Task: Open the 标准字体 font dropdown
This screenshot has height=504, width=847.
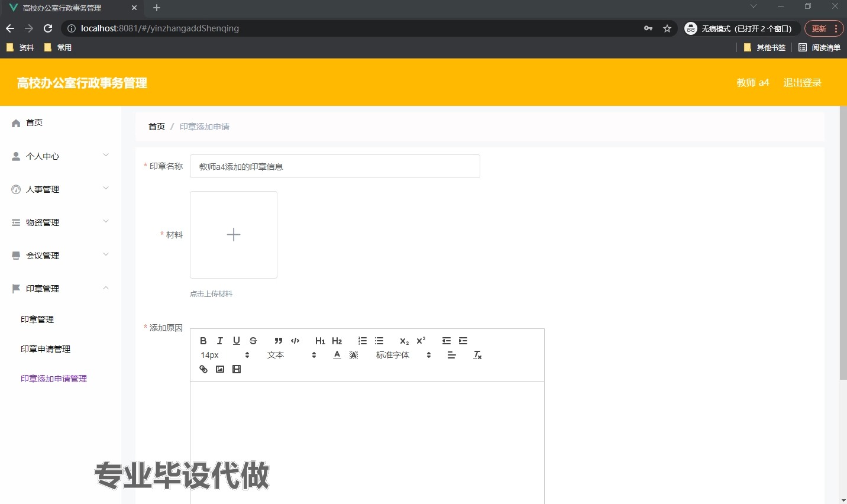Action: tap(404, 355)
